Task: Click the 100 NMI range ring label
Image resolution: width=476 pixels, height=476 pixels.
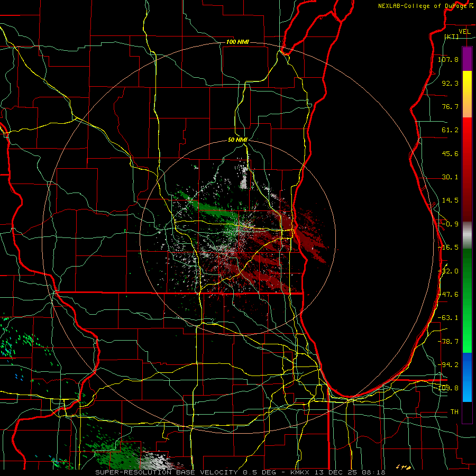Action: [237, 42]
